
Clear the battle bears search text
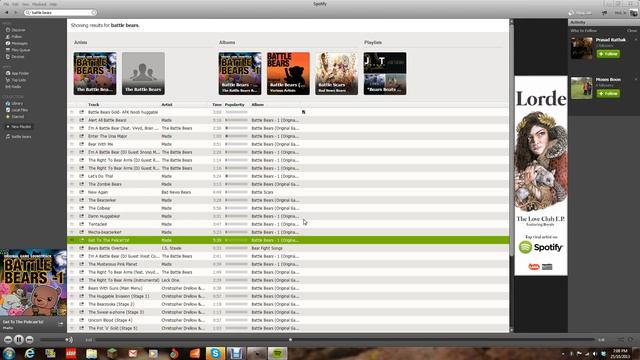[93, 13]
